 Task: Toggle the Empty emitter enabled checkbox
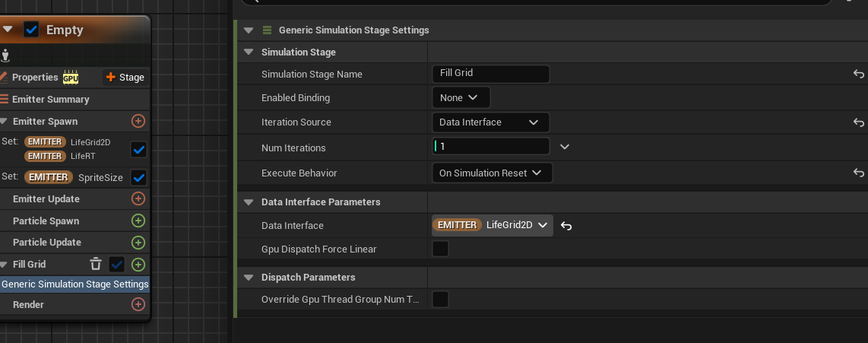(31, 30)
